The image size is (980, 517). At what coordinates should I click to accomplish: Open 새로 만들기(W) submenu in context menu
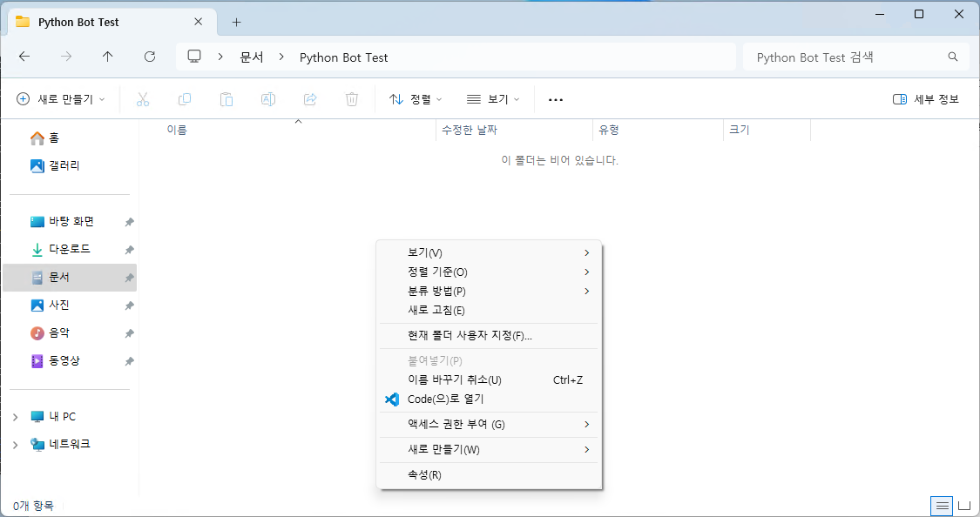489,450
